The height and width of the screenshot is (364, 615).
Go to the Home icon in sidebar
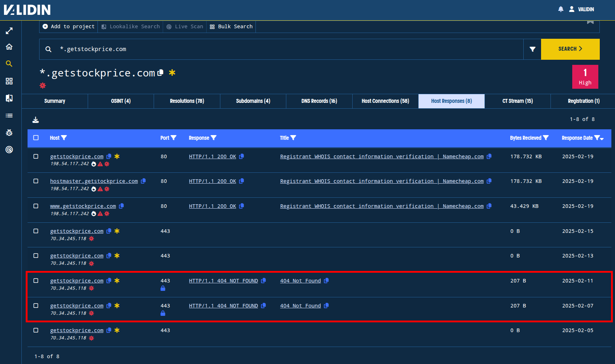tap(9, 47)
